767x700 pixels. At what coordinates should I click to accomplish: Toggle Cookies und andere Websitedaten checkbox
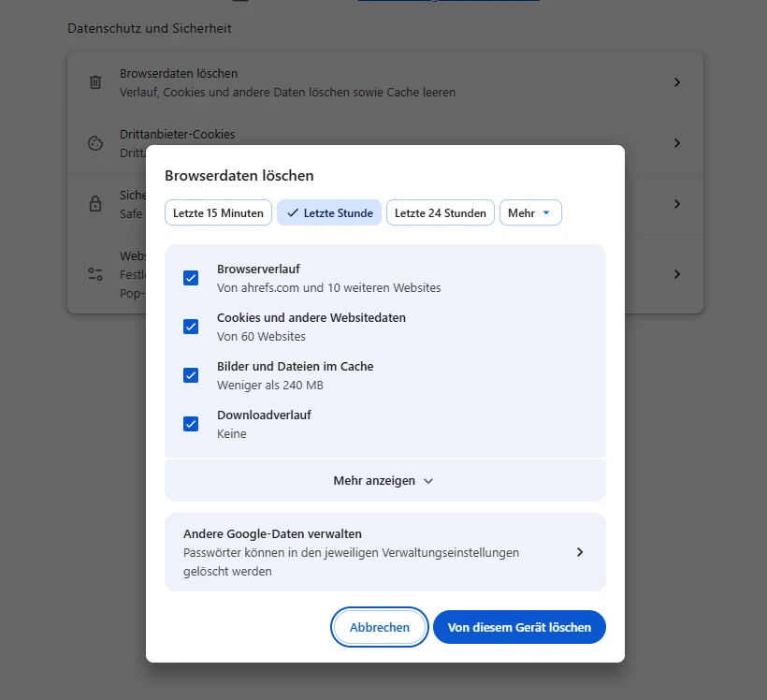191,327
